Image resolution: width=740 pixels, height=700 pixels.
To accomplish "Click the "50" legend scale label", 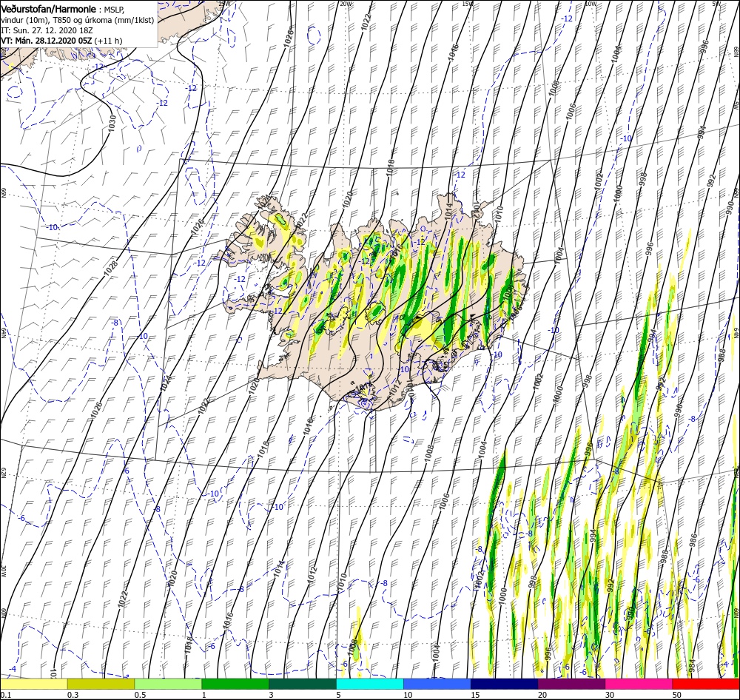I will (x=677, y=695).
